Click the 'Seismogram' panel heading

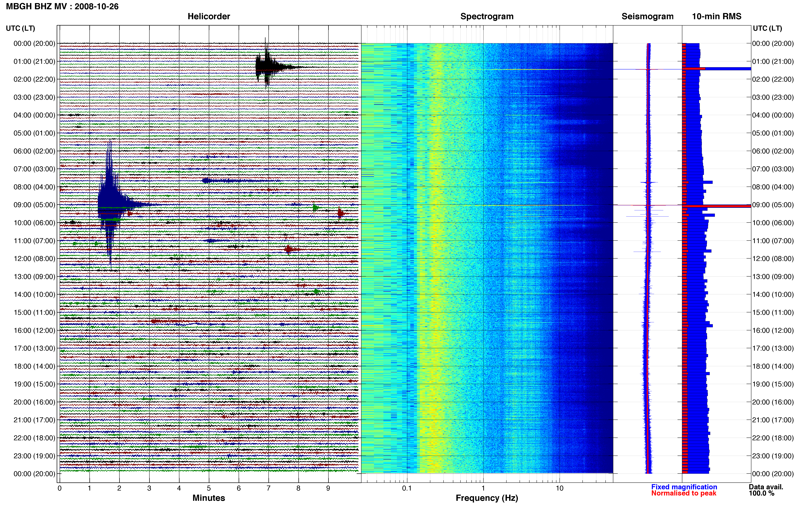[648, 16]
